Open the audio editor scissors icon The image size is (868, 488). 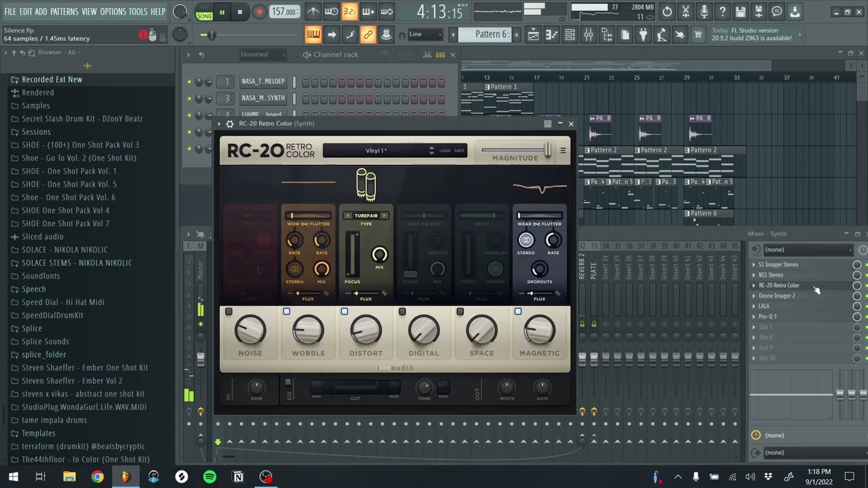click(686, 12)
